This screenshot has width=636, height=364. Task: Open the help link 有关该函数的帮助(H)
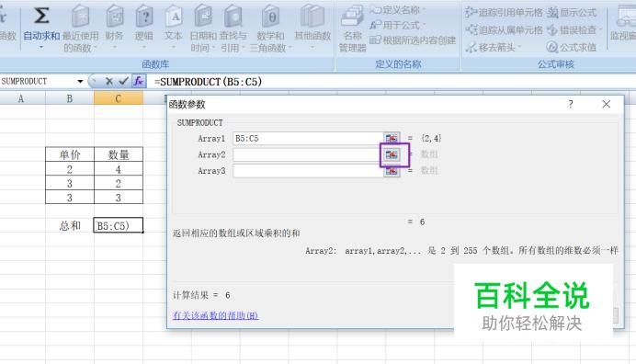coord(215,315)
